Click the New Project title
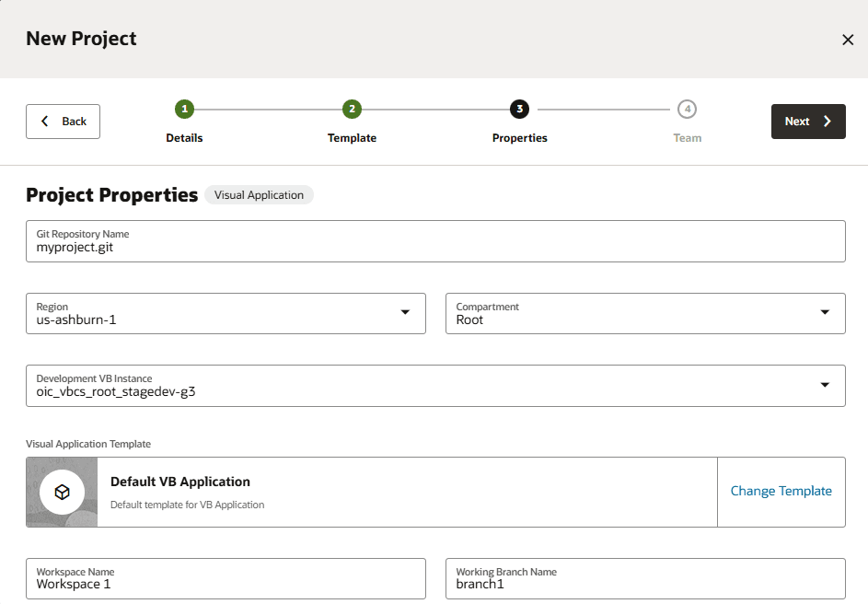The height and width of the screenshot is (604, 868). coord(81,39)
